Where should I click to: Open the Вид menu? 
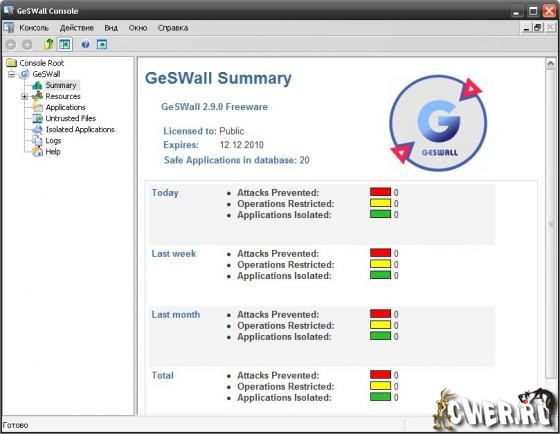(x=111, y=28)
